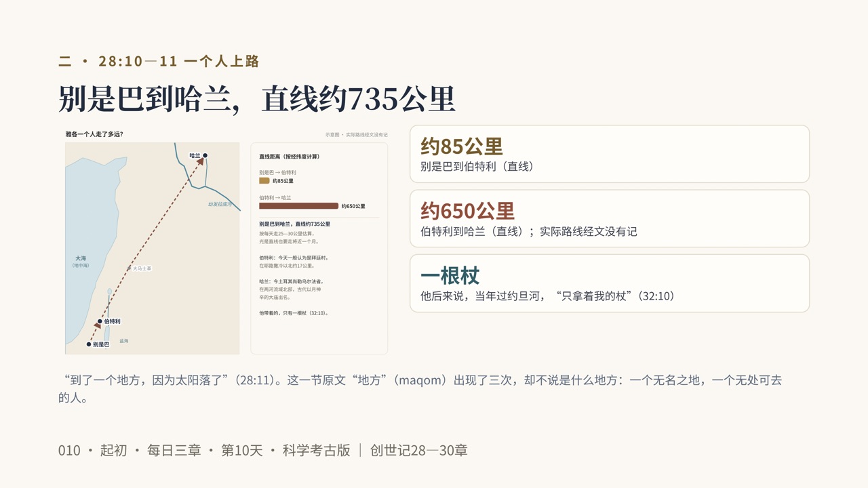Image resolution: width=868 pixels, height=488 pixels.
Task: Click the slide title 别是巴到哈兰，直线约735公里
Action: (256, 99)
